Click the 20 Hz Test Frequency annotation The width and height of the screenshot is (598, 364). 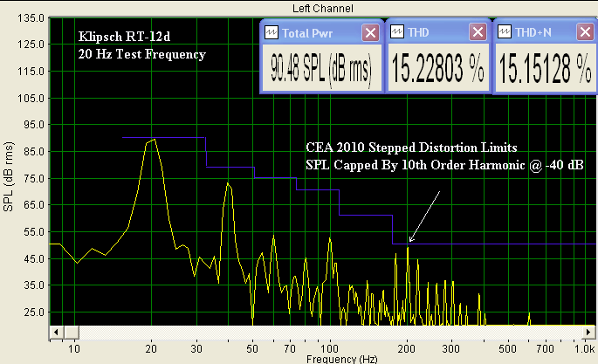(x=142, y=54)
